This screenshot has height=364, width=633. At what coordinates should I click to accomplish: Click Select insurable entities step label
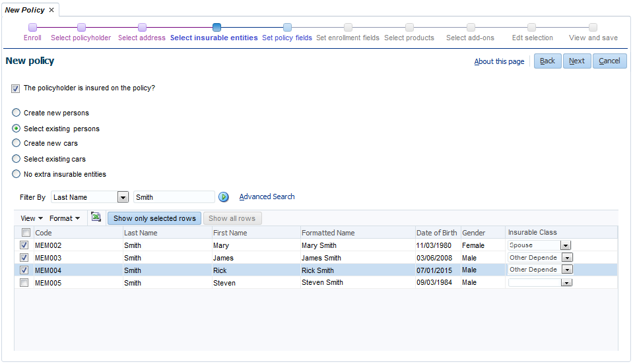click(214, 38)
